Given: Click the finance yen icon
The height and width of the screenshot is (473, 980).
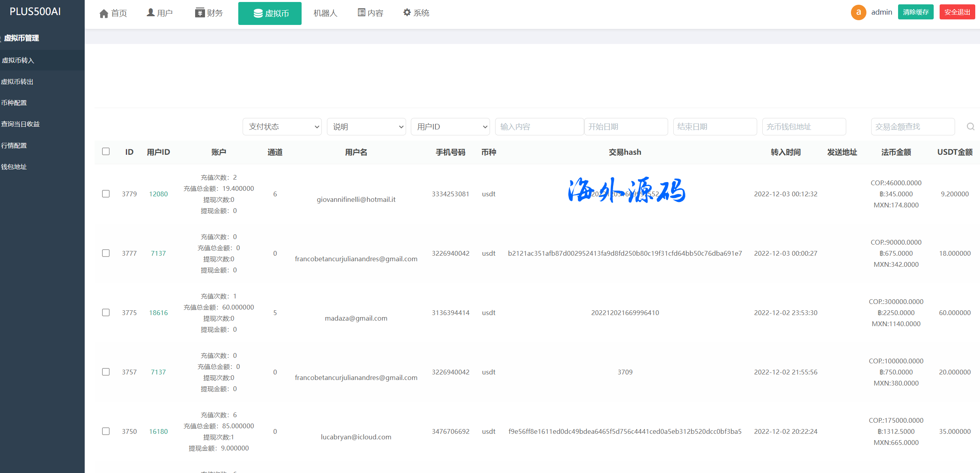Looking at the screenshot, I should click(x=199, y=13).
